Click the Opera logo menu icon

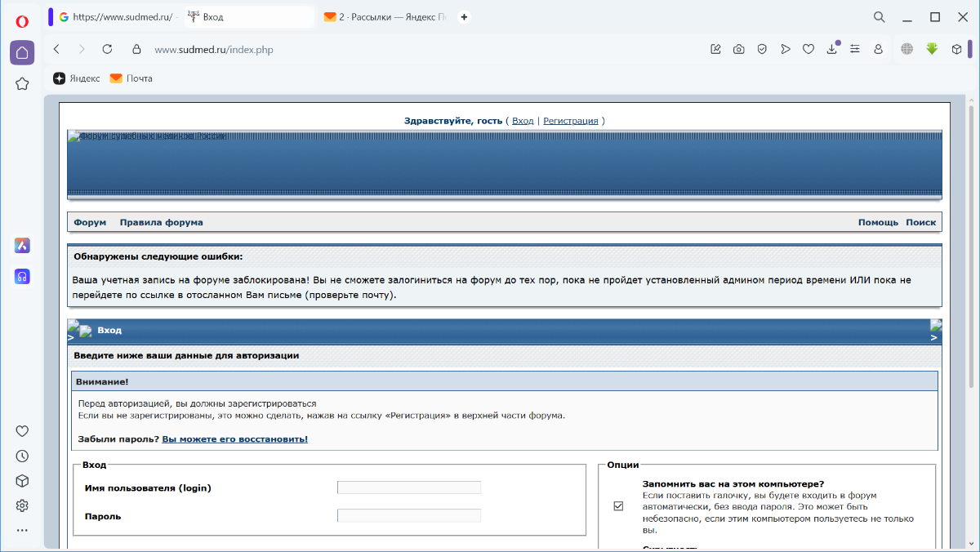click(22, 21)
